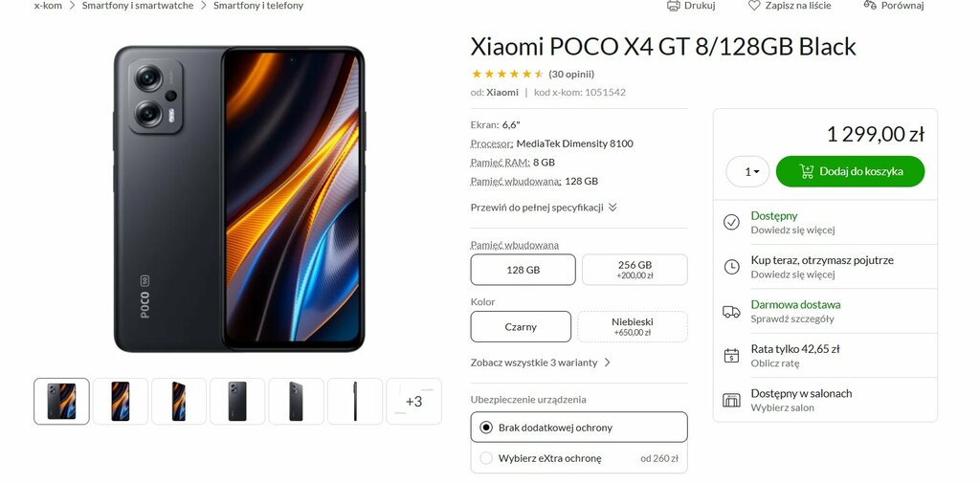Expand Zobacz wszystkie 3 warianty
Viewport: 980px width, 483px height.
[541, 362]
